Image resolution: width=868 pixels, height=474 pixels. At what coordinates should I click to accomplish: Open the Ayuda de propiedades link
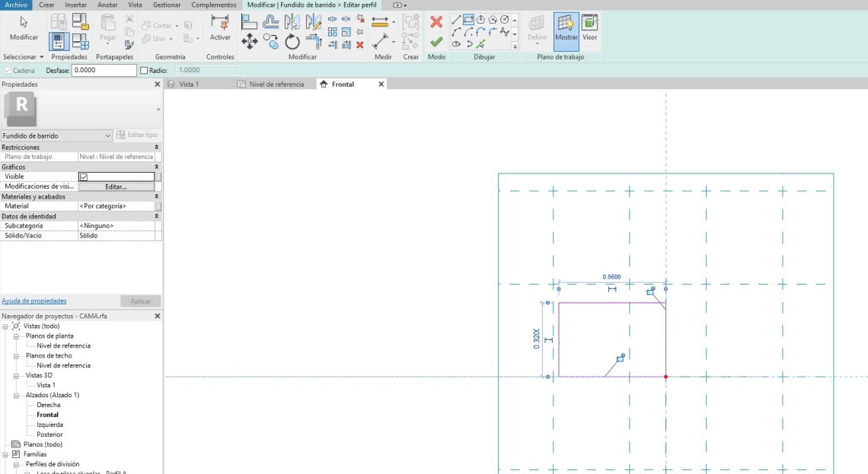coord(34,301)
